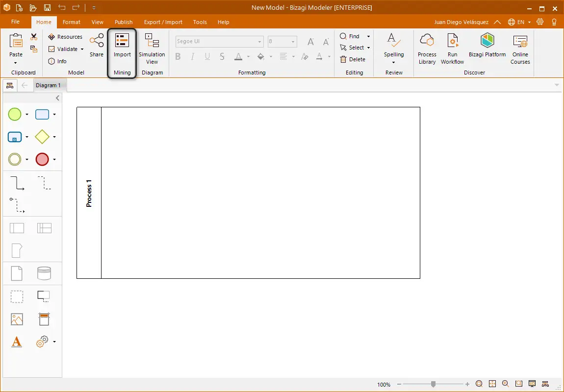Select the green Start Event shape
Image resolution: width=564 pixels, height=392 pixels.
tap(15, 114)
